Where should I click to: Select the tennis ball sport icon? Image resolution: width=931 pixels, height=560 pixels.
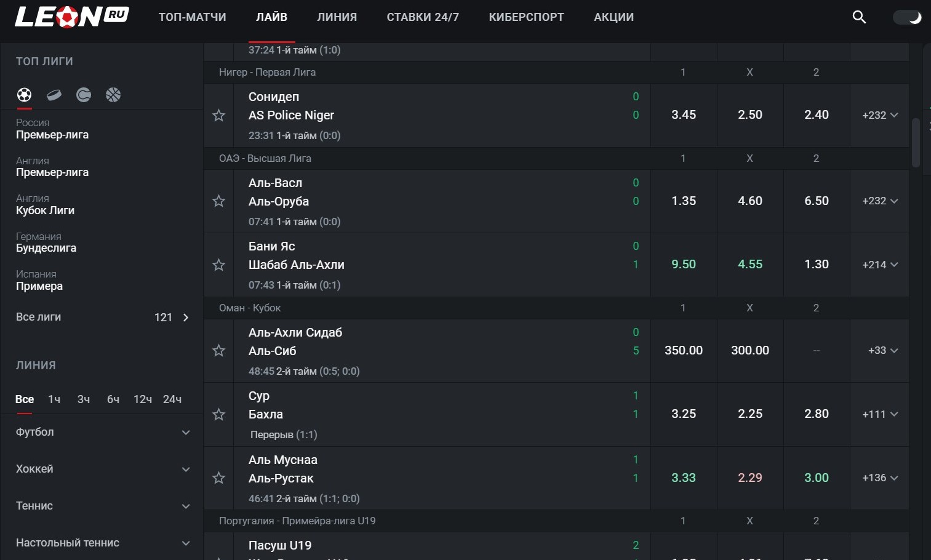[84, 95]
